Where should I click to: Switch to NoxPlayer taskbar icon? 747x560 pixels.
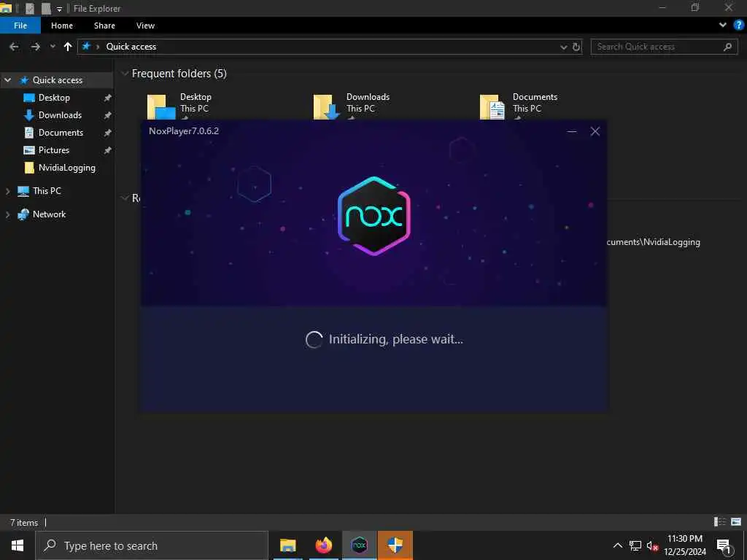(359, 545)
